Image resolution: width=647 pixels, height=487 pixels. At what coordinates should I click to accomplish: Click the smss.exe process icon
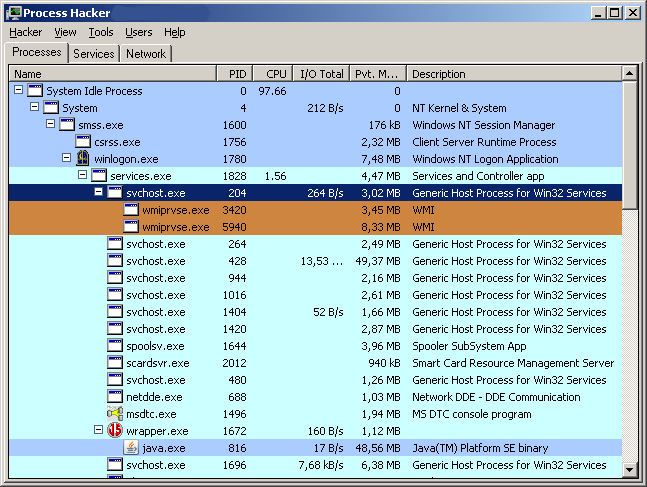(x=67, y=125)
